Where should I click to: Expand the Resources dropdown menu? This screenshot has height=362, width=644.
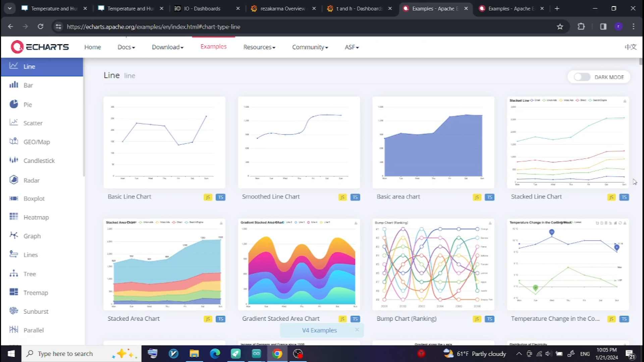click(259, 47)
